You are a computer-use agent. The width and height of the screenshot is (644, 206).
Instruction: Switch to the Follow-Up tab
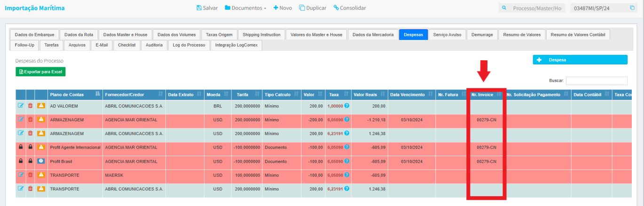pos(24,45)
